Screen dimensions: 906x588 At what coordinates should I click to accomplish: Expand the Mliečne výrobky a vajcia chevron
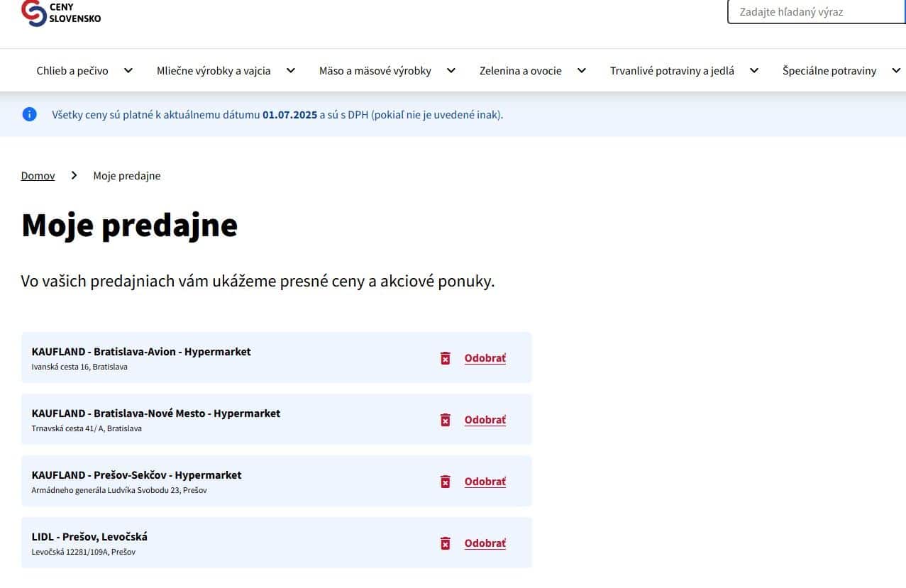[x=291, y=70]
